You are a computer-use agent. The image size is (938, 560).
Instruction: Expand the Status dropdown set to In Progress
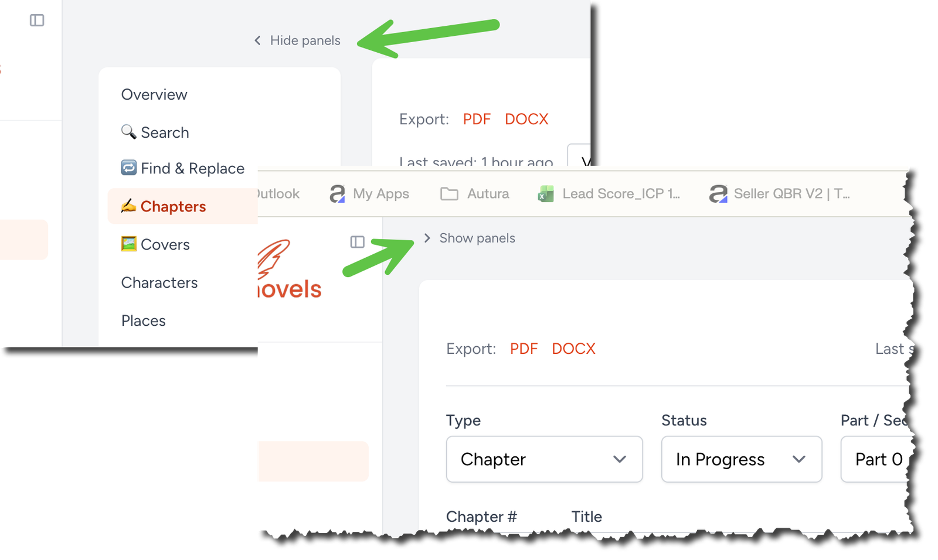coord(740,459)
